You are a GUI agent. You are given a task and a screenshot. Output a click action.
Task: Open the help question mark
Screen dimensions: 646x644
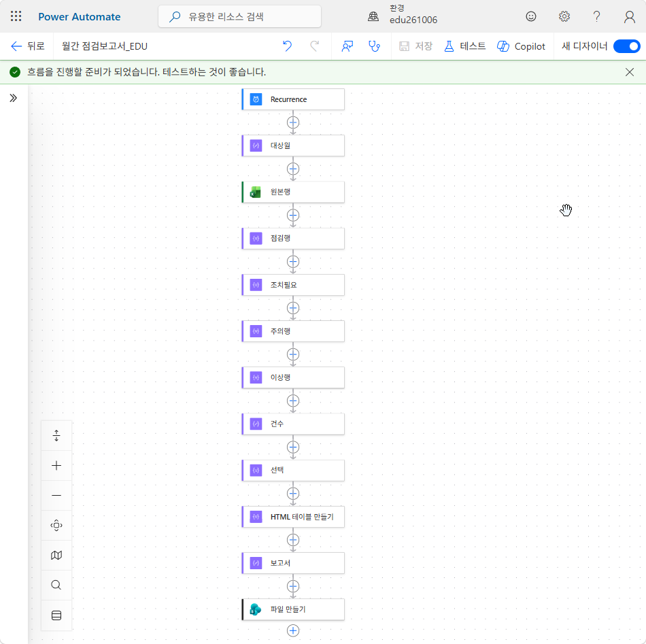pos(596,16)
